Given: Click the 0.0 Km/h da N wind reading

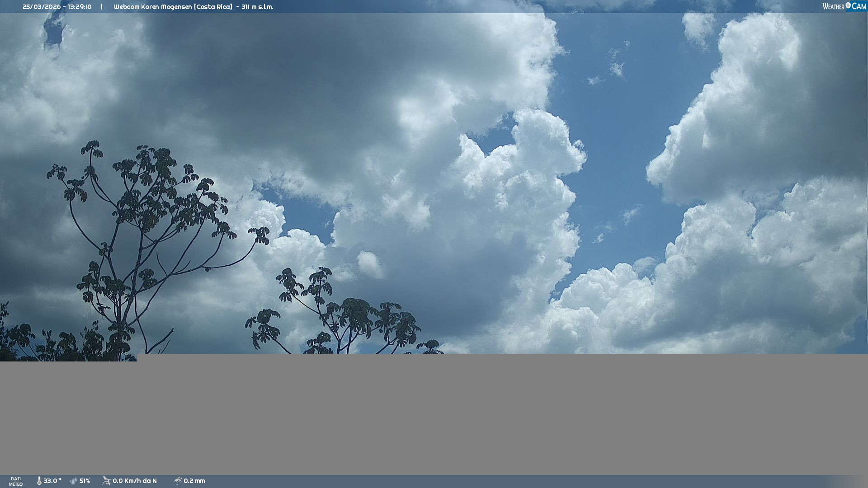Looking at the screenshot, I should (135, 481).
